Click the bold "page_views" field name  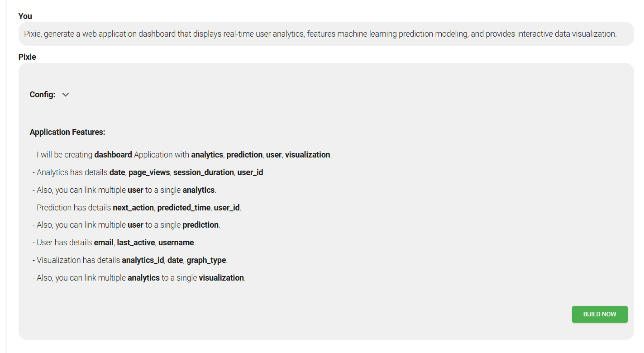click(149, 172)
